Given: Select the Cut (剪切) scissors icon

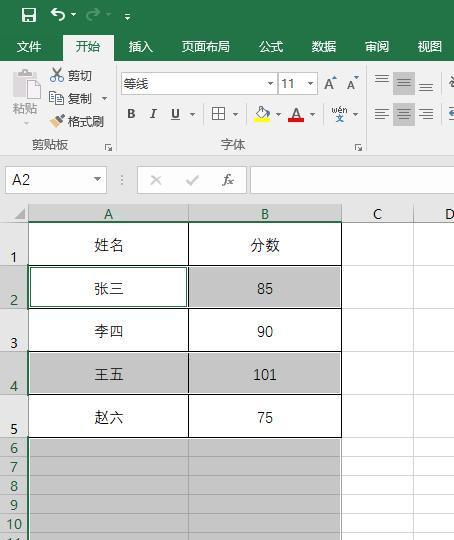Looking at the screenshot, I should coord(57,75).
